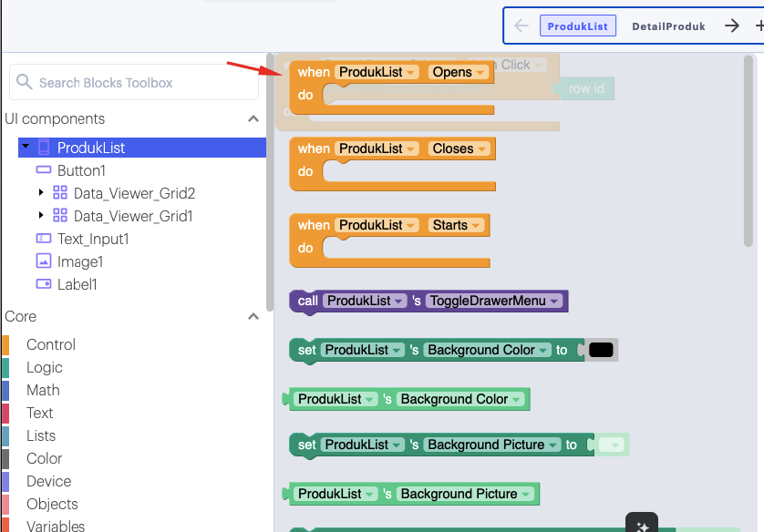Switch to the ProdukList screen tab
The height and width of the screenshot is (532, 764).
point(578,26)
